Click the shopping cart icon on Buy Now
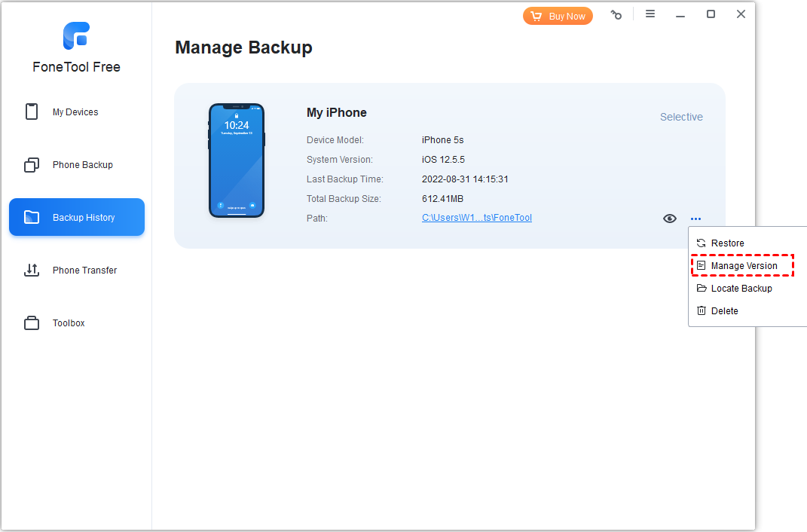Viewport: 807px width, 532px height. pyautogui.click(x=536, y=16)
